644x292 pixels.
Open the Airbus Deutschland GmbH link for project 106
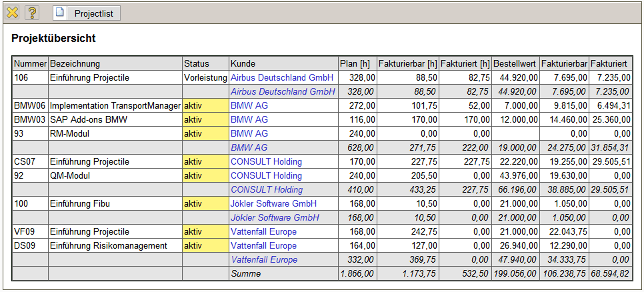(283, 77)
